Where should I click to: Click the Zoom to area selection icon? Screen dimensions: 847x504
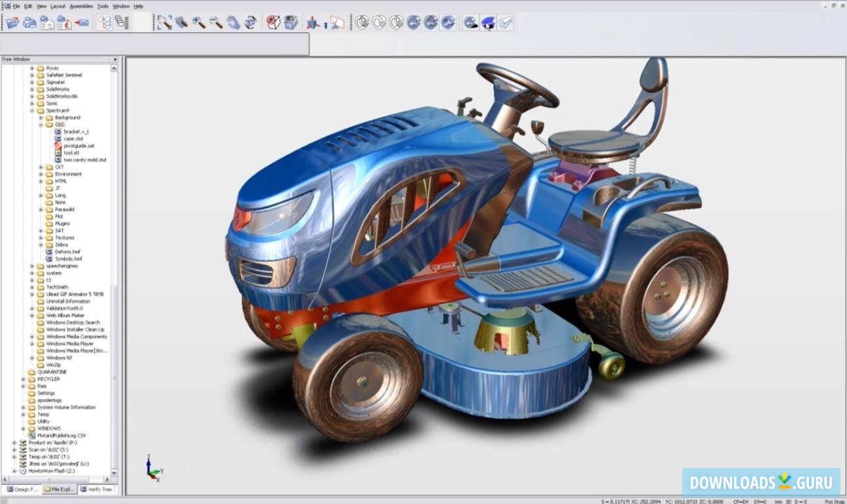[165, 22]
